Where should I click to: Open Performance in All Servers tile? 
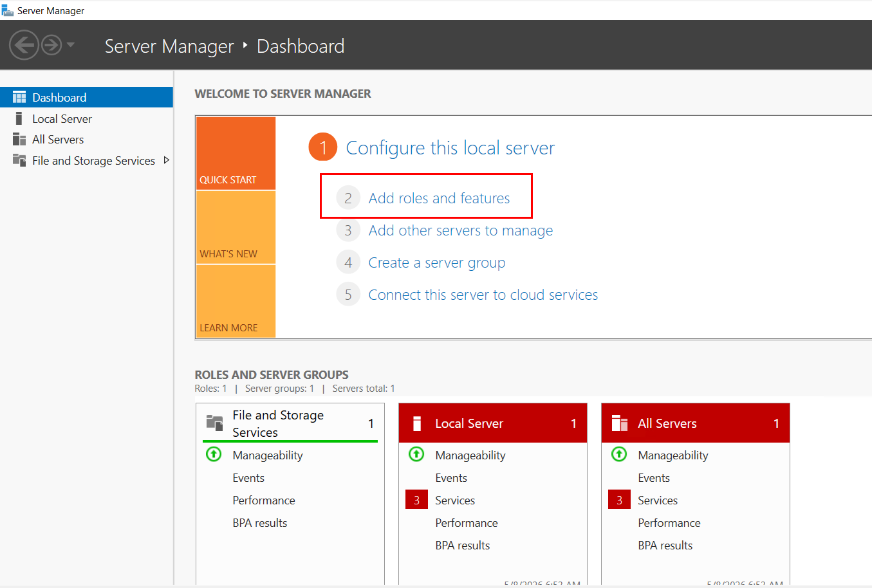[669, 523]
